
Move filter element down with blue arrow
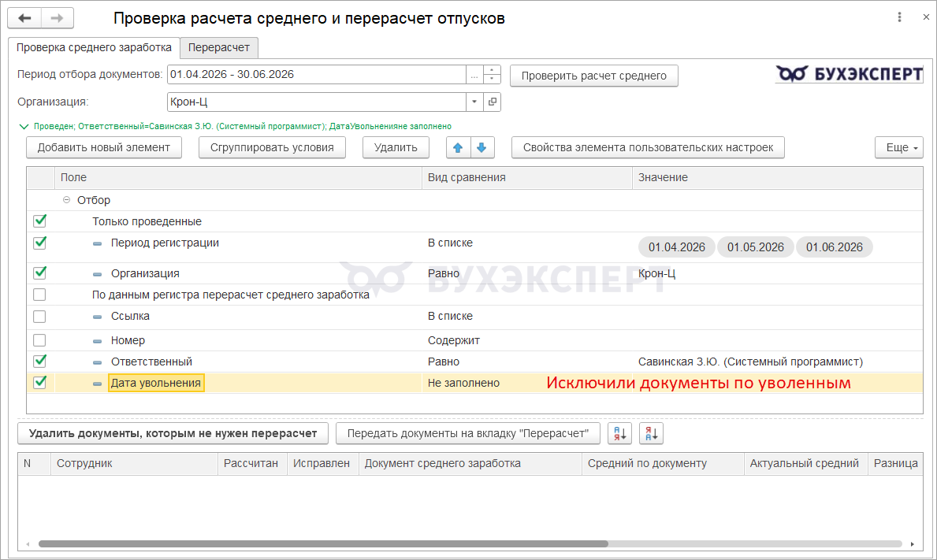[482, 147]
